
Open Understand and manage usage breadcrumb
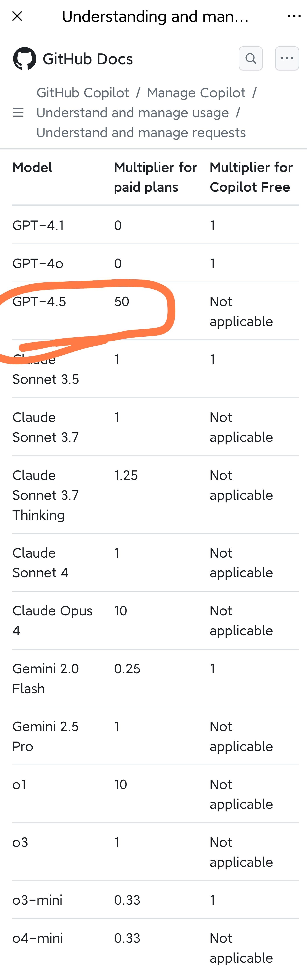[133, 113]
